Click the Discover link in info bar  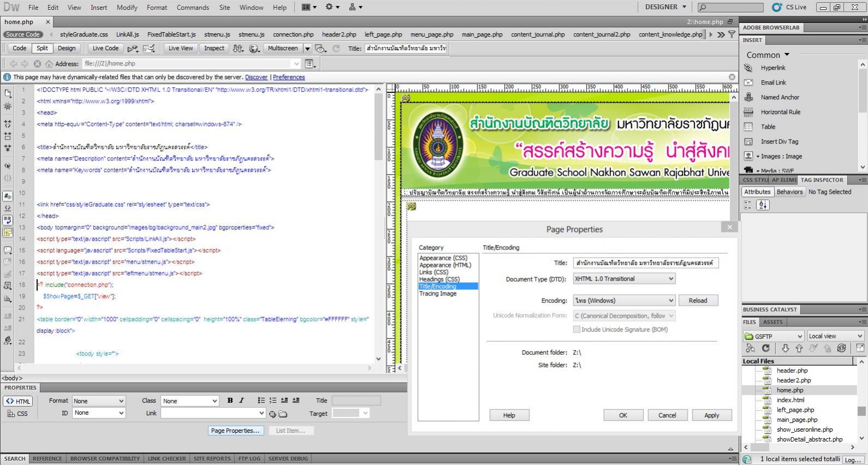pyautogui.click(x=256, y=77)
